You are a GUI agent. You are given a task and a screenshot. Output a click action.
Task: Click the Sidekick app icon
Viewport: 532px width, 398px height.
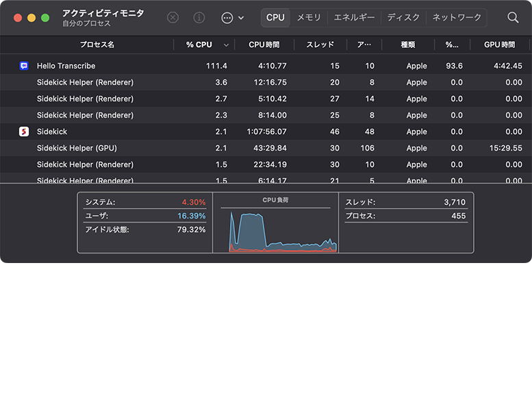[24, 132]
